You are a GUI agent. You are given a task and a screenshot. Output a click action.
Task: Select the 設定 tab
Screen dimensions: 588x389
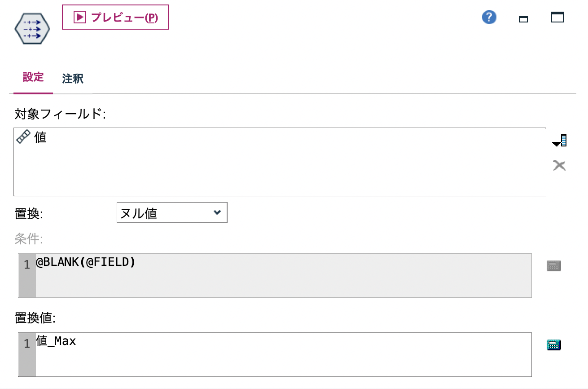[x=33, y=78]
